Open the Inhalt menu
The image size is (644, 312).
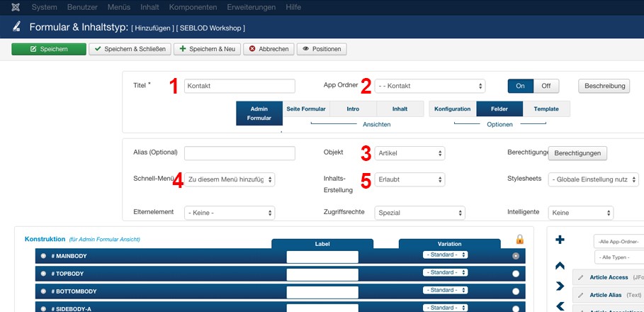pyautogui.click(x=149, y=7)
